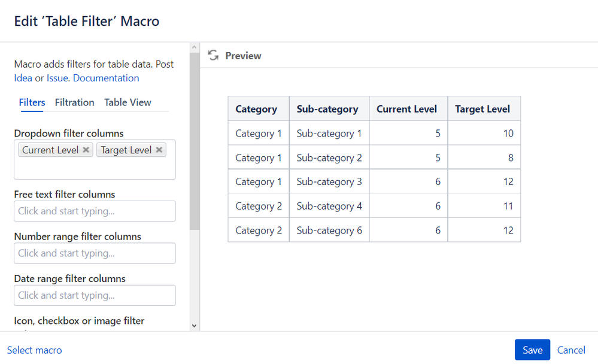598x364 pixels.
Task: Open the Filtration tab
Action: coord(74,102)
